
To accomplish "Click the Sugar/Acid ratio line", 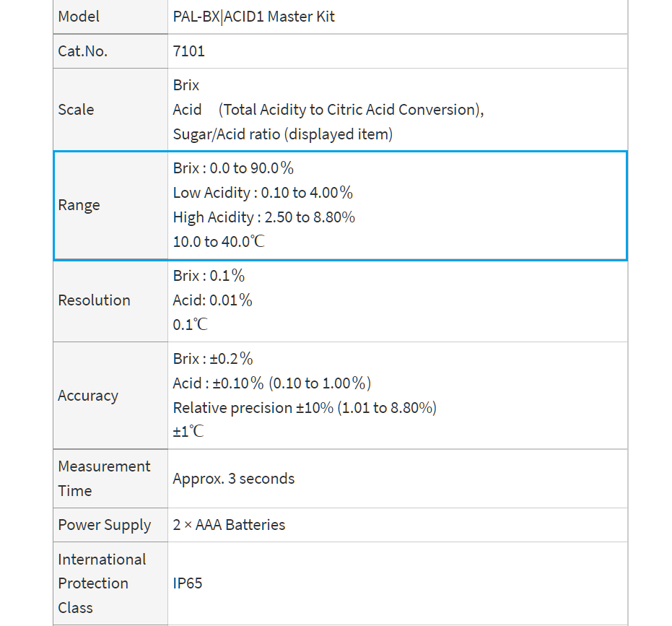I will tap(283, 134).
